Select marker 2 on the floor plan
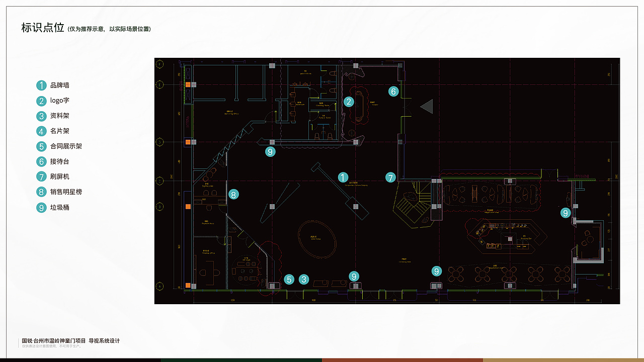 pyautogui.click(x=349, y=102)
